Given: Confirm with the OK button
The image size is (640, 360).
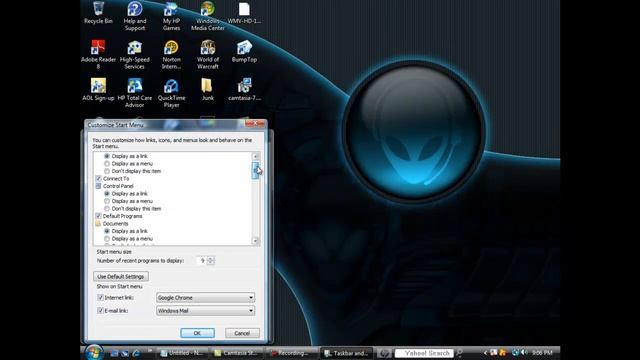Looking at the screenshot, I should point(197,333).
